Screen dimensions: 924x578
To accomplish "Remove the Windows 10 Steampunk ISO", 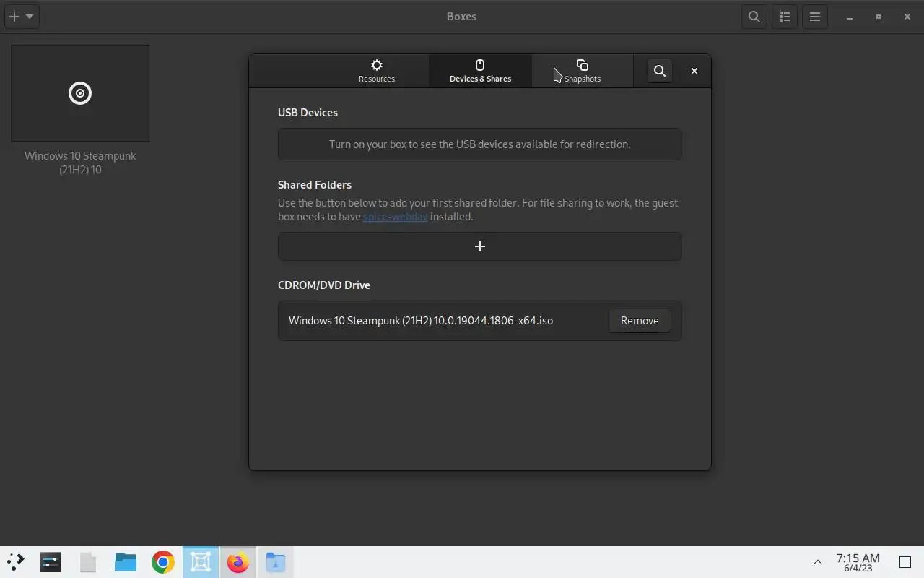I will (x=640, y=320).
